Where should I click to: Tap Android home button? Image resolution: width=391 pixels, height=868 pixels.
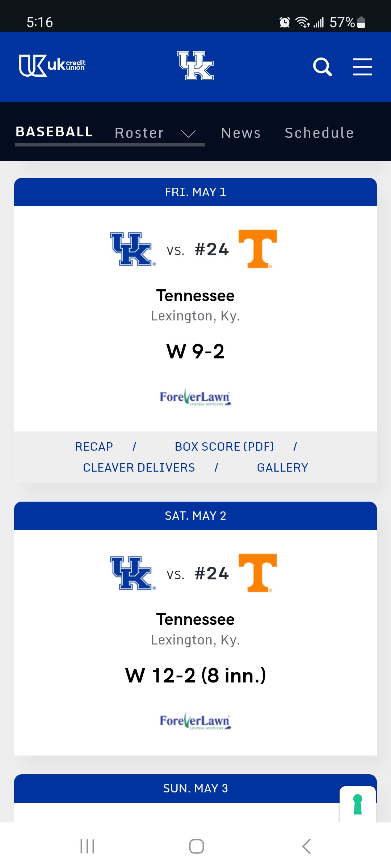[x=197, y=846]
